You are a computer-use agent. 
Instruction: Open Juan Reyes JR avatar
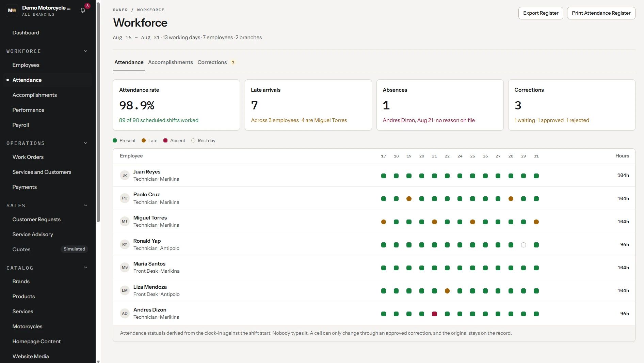125,176
